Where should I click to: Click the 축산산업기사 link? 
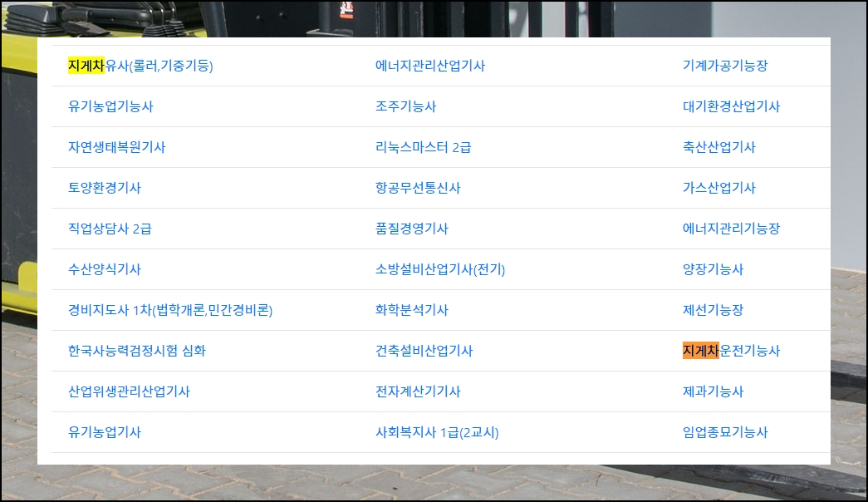coord(719,147)
